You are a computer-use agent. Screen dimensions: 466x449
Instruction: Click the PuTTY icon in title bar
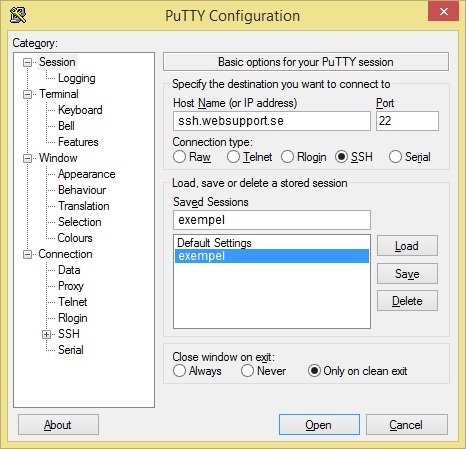point(18,15)
